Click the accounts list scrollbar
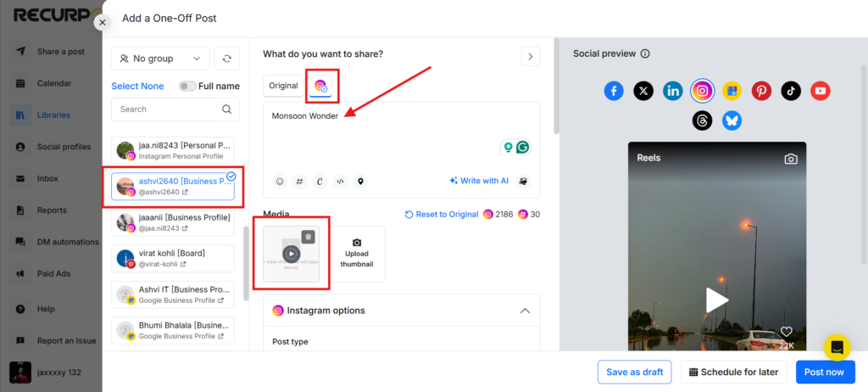Image resolution: width=868 pixels, height=392 pixels. [x=247, y=263]
